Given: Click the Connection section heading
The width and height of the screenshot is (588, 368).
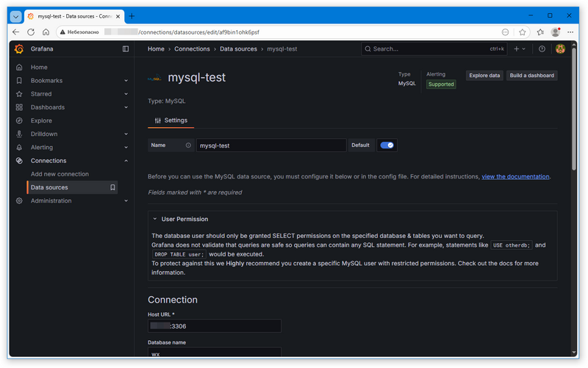Looking at the screenshot, I should pyautogui.click(x=173, y=300).
